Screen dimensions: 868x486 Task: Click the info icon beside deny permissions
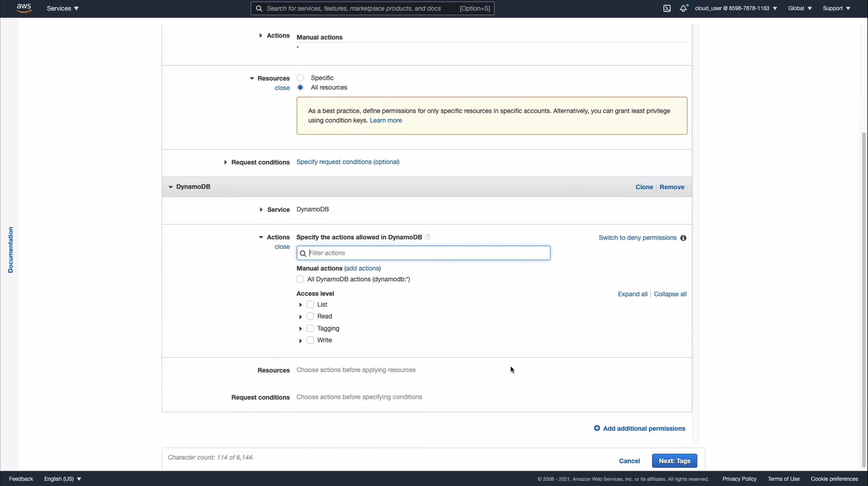pos(683,238)
